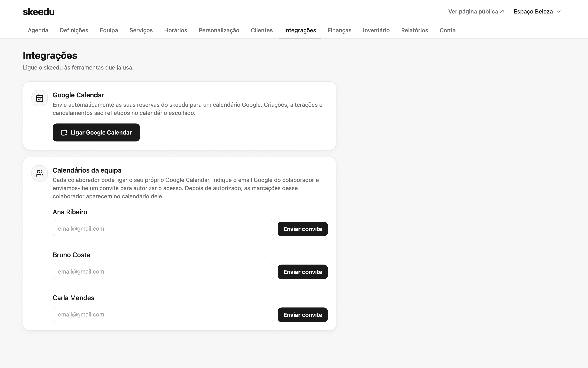Click the external link arrow icon

pos(502,11)
